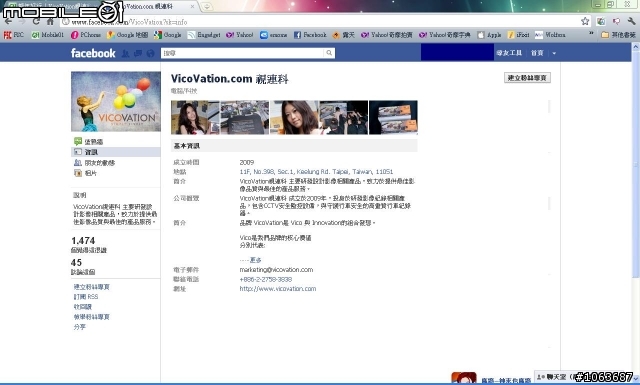
Task: Click the Create Page link in left sidebar
Action: pyautogui.click(x=91, y=287)
